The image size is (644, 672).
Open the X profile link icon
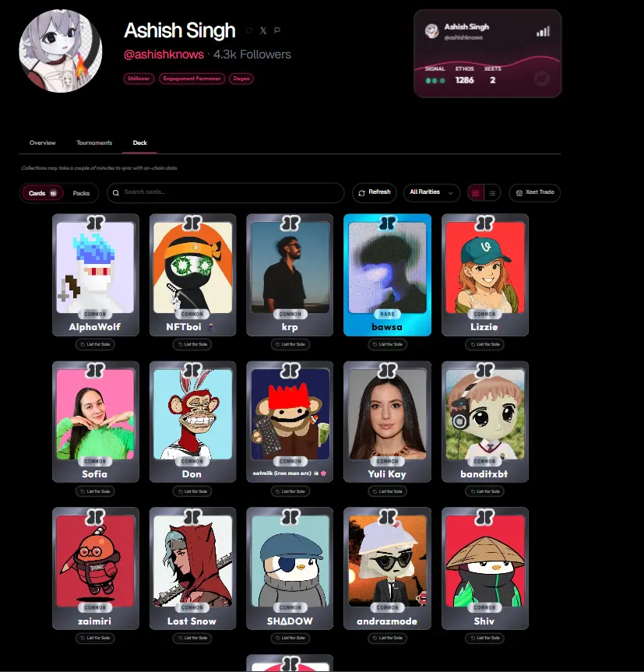point(263,30)
